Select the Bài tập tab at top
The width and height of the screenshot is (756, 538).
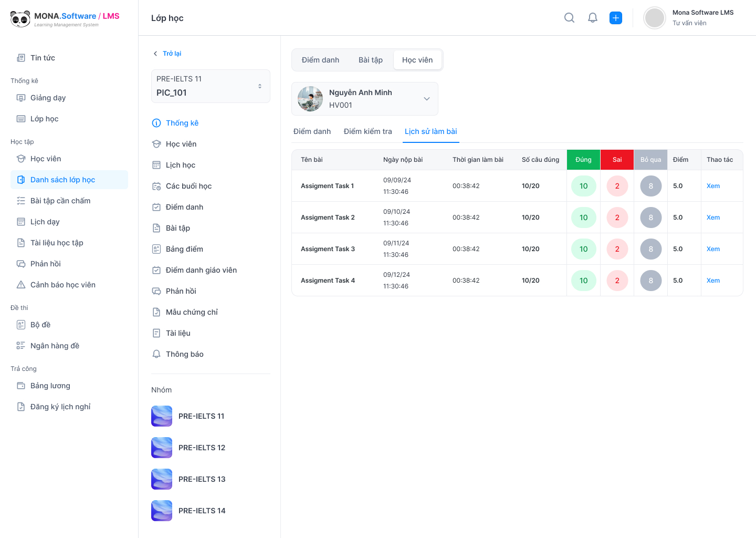(370, 60)
